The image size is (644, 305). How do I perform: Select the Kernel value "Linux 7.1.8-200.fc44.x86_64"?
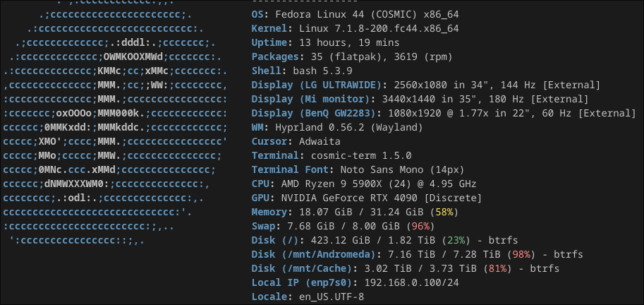(379, 29)
